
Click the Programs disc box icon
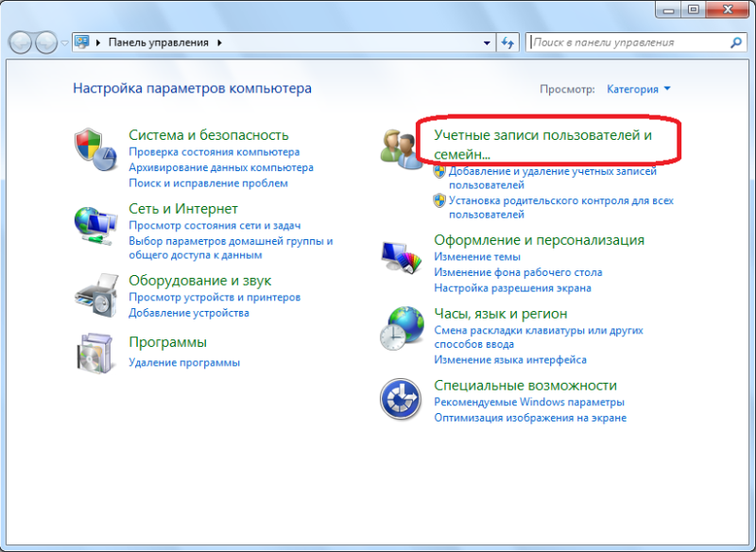tap(96, 353)
